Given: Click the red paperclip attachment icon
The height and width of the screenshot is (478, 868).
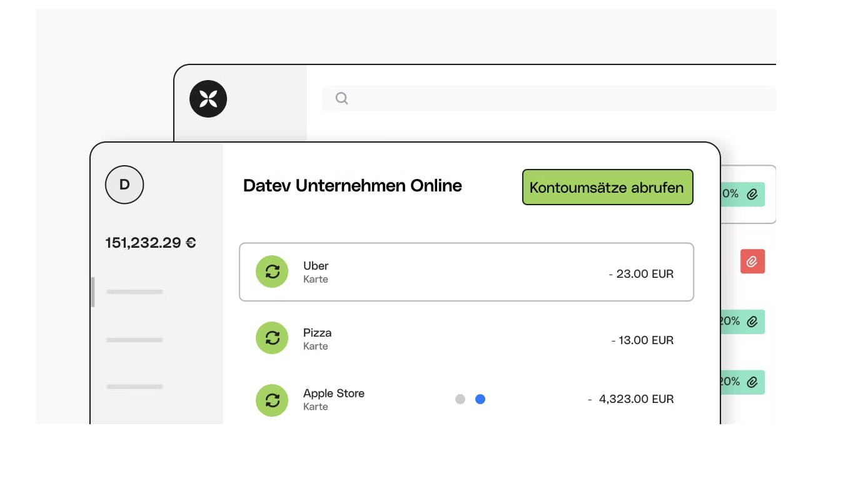Looking at the screenshot, I should [x=753, y=261].
